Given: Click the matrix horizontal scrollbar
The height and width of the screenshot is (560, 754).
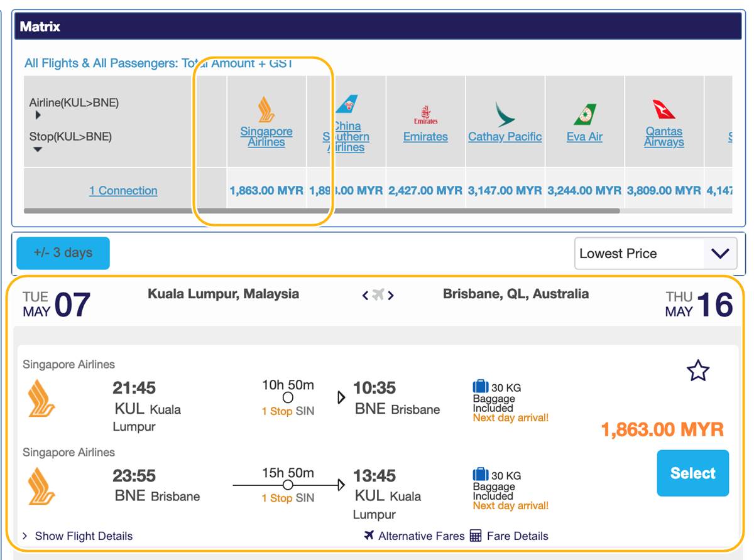Looking at the screenshot, I should click(322, 211).
